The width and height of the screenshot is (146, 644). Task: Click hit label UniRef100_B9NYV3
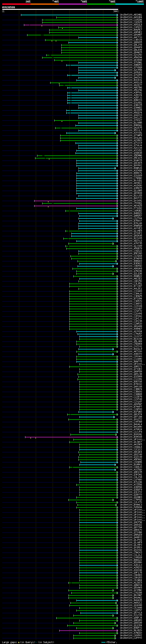tap(131, 100)
